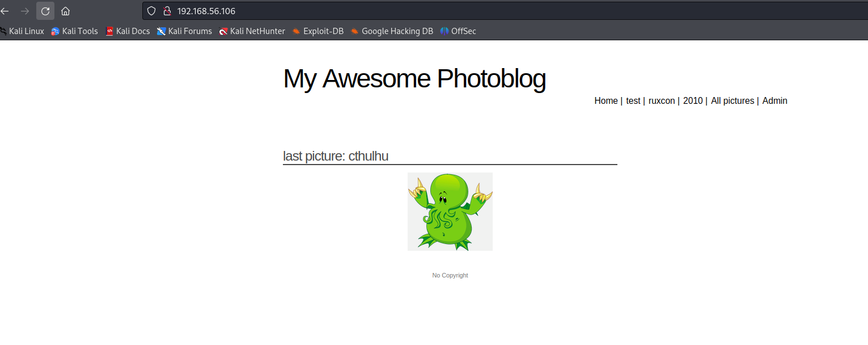Screen dimensions: 868x345
Task: Click the browser forward arrow
Action: (x=25, y=11)
